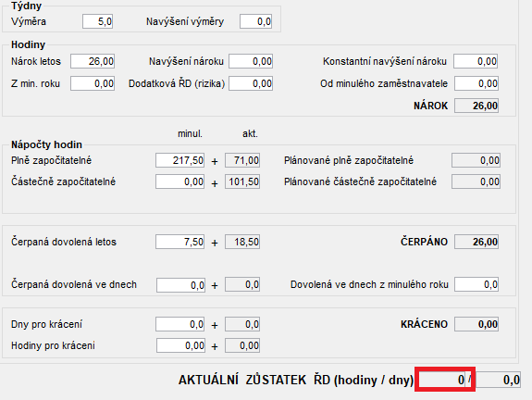Select the KRÁCENO total field

(x=476, y=324)
